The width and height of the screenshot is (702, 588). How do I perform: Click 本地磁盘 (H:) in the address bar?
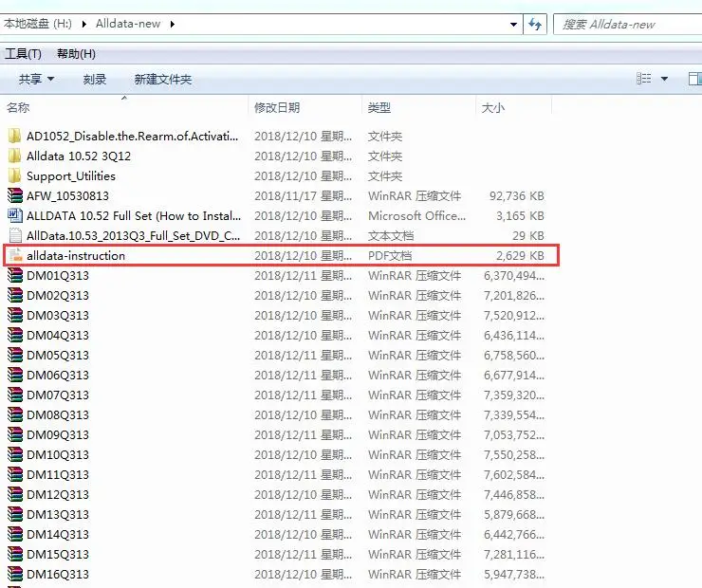coord(38,24)
